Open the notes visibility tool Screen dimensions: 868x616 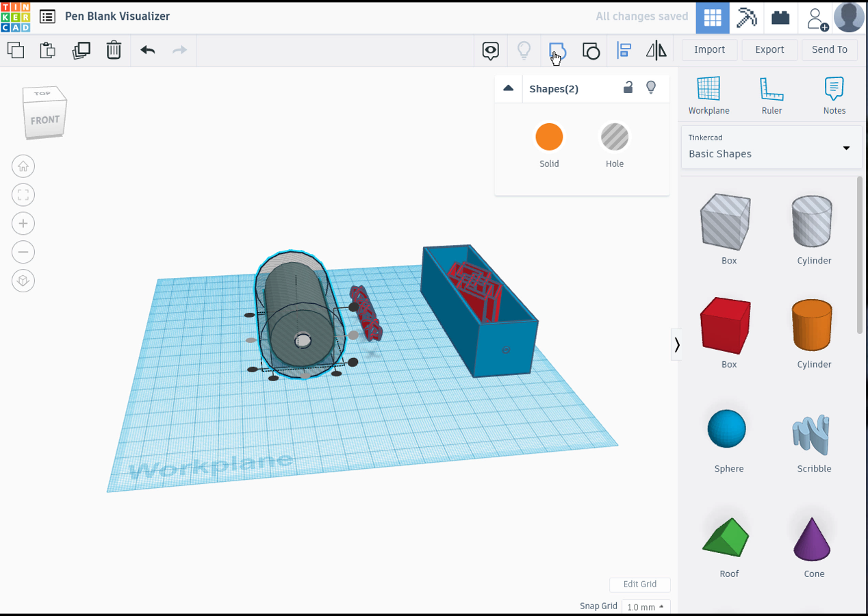point(490,51)
